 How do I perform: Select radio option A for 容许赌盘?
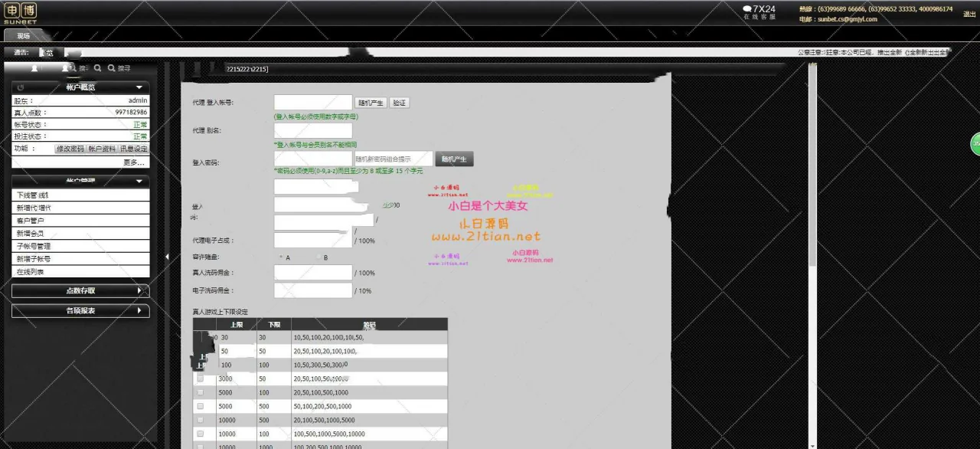pyautogui.click(x=281, y=257)
